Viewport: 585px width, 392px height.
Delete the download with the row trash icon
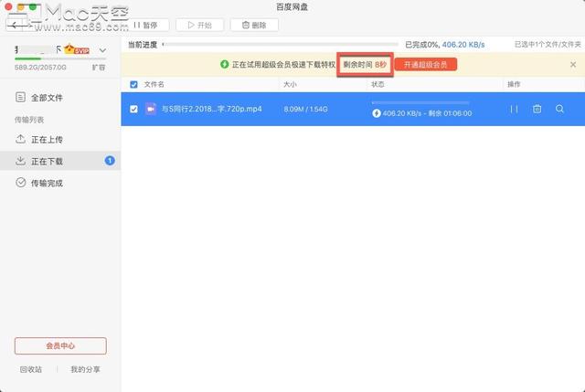pyautogui.click(x=537, y=109)
